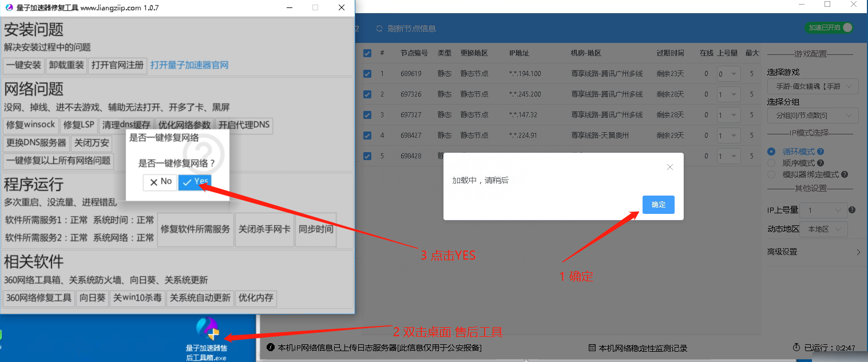Viewport: 868px width, 362px height.
Task: Click the 过期时间 column header
Action: [x=670, y=53]
